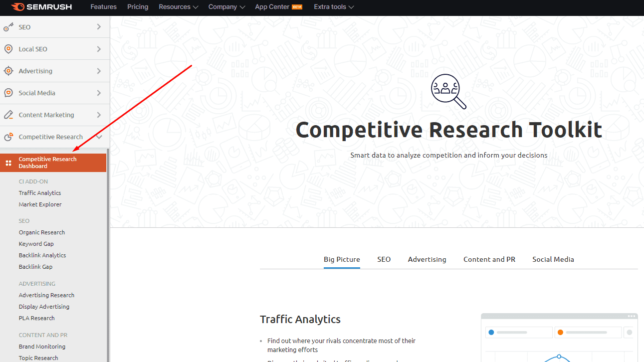This screenshot has height=362, width=644.
Task: Open Organic Research in the sidebar
Action: tap(42, 232)
